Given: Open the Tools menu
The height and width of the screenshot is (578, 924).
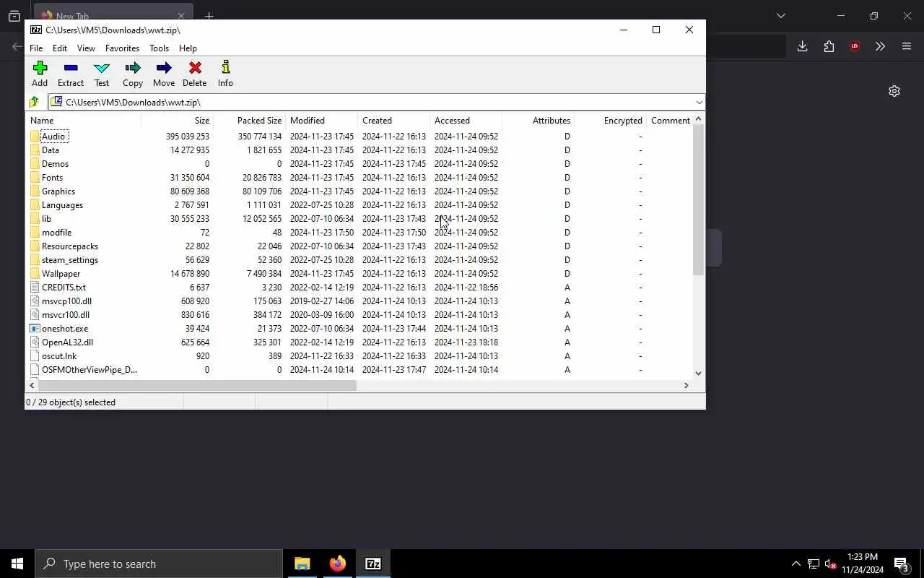Looking at the screenshot, I should click(x=159, y=48).
